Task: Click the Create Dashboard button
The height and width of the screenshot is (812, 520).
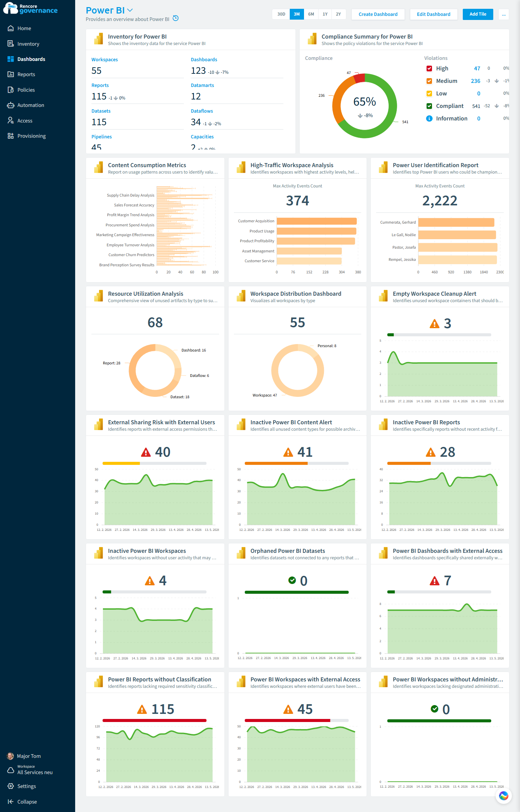Action: click(378, 14)
